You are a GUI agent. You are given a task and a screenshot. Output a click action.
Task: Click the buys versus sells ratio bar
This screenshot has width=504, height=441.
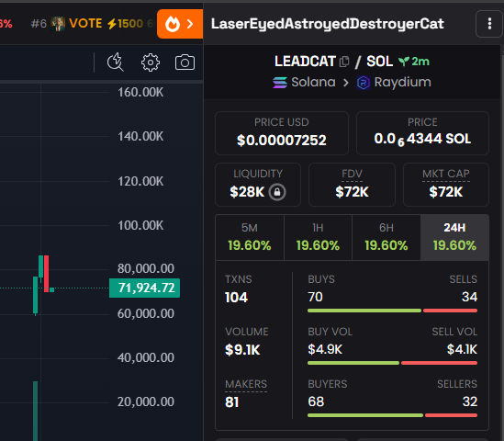click(x=392, y=311)
